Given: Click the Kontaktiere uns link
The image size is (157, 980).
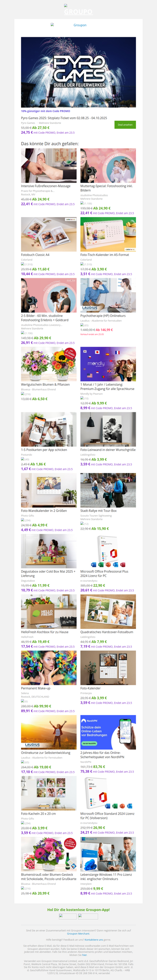Looking at the screenshot, I should point(94,940).
